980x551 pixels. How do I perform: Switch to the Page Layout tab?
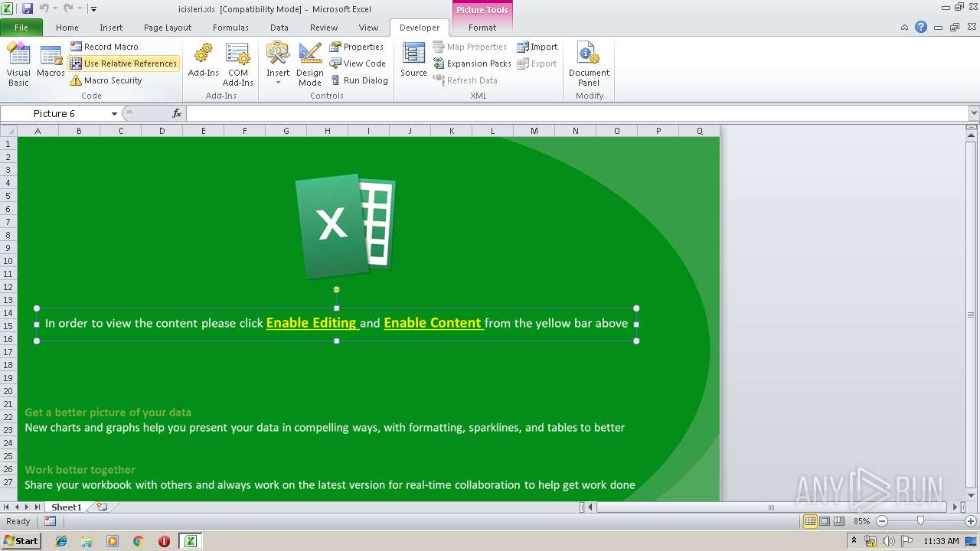[x=168, y=28]
